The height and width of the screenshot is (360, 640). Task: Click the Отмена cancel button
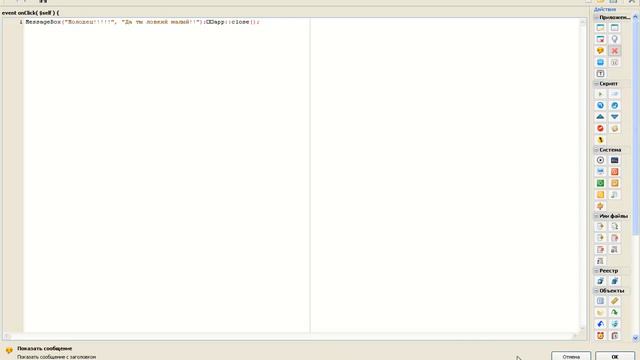(x=571, y=356)
